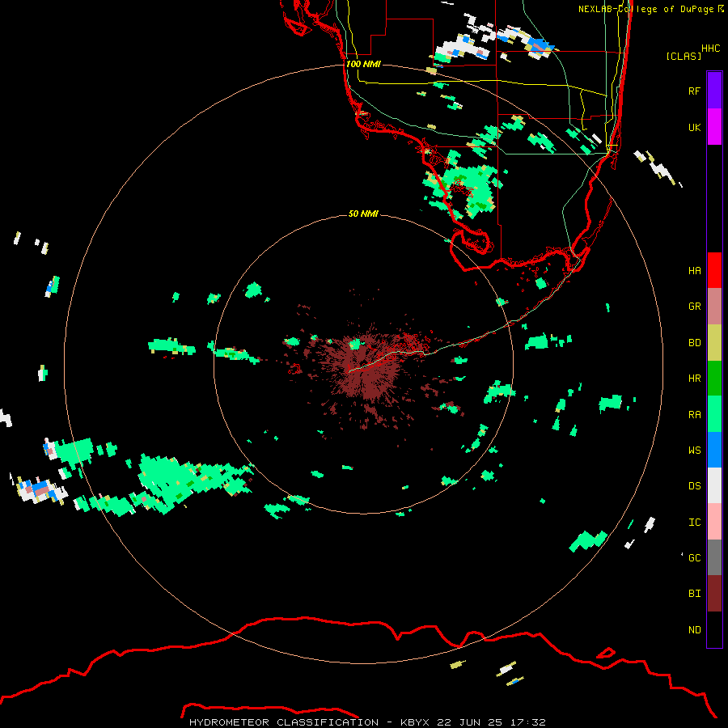Click the "BD" legend label
Image resolution: width=728 pixels, height=728 pixels.
coord(694,343)
